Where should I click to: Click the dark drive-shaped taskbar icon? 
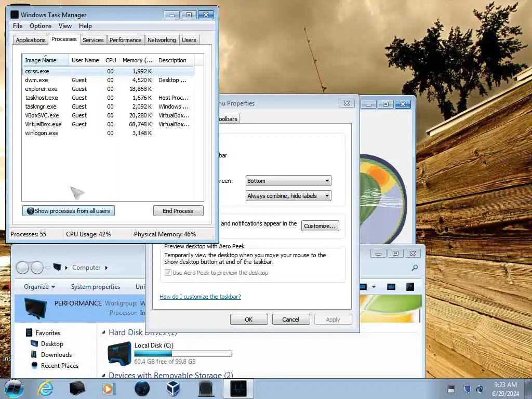[206, 389]
